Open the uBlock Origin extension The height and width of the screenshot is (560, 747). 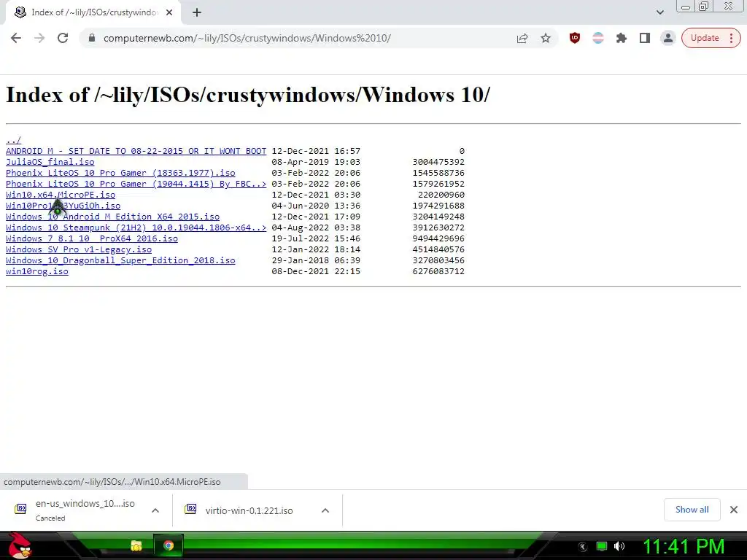coord(575,38)
